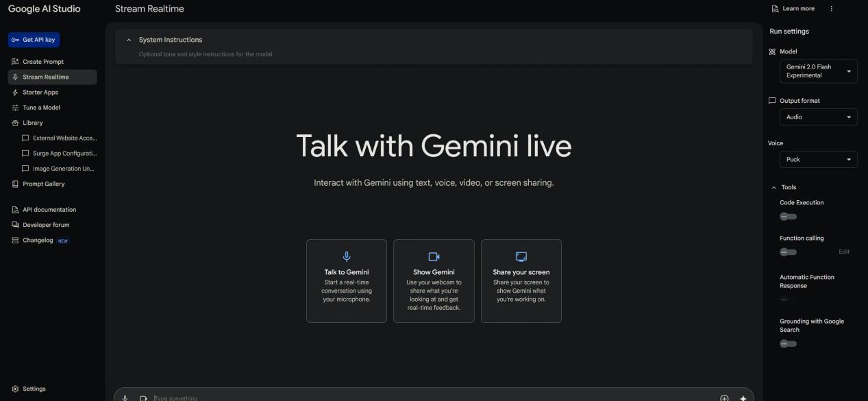The image size is (868, 401).
Task: Open the External Website Acce... library item
Action: point(59,138)
